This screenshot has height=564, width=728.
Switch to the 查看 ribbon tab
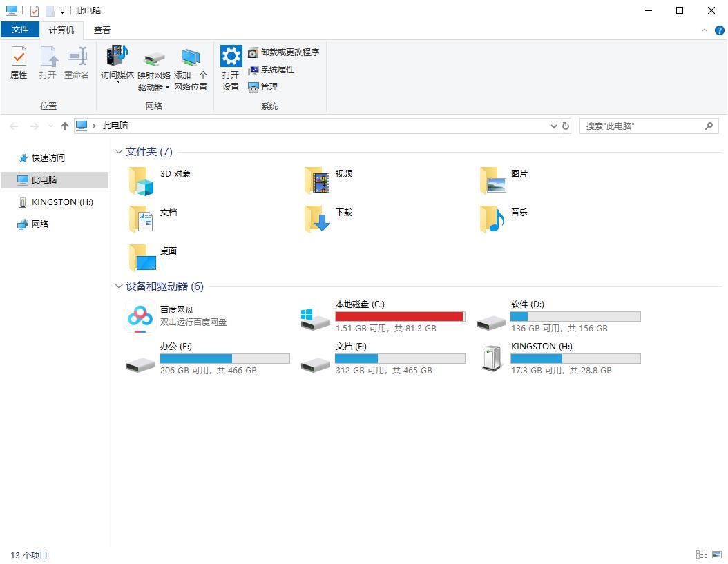pos(102,30)
